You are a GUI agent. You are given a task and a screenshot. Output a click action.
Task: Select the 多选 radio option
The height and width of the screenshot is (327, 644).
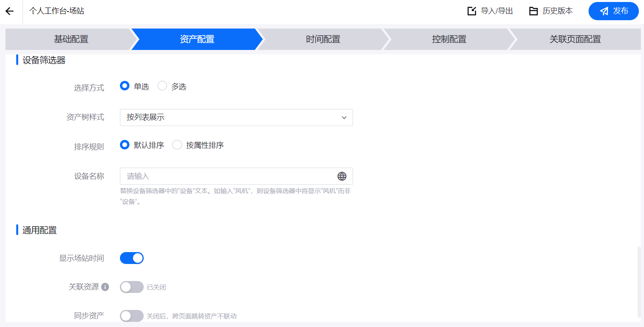162,86
